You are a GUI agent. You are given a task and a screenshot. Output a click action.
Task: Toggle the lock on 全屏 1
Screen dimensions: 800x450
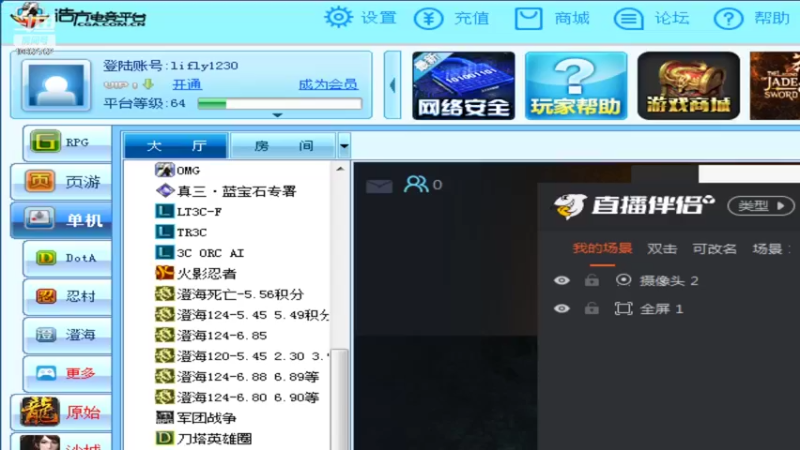coord(592,308)
